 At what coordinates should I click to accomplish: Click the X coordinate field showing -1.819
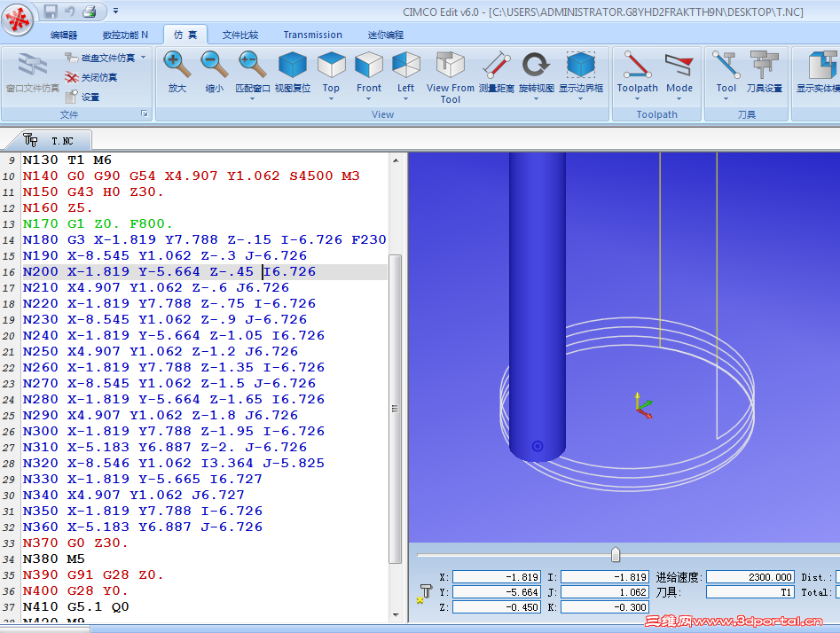point(497,577)
